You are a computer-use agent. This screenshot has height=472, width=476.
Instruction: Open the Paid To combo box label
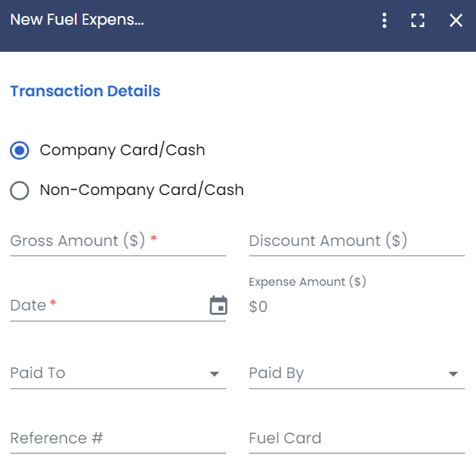tap(38, 373)
